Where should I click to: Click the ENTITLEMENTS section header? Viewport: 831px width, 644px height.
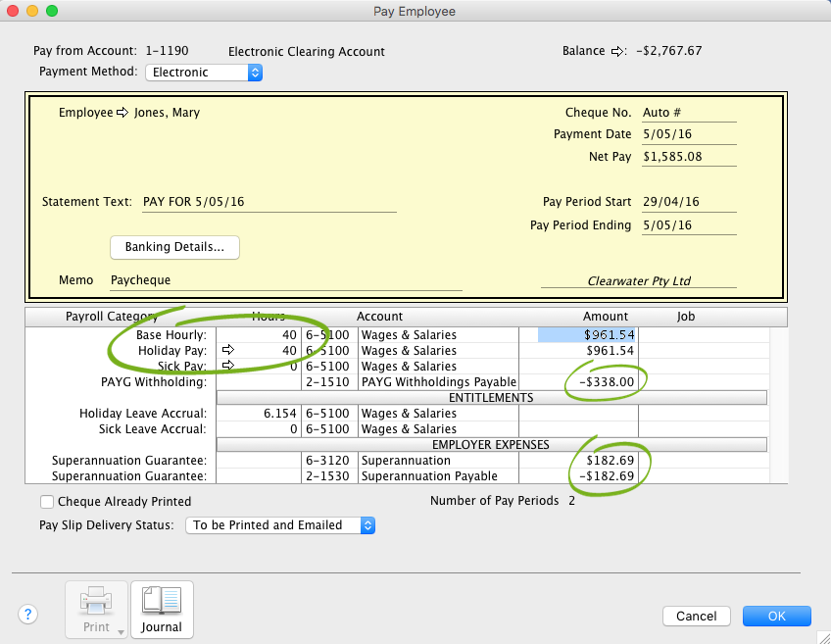490,398
